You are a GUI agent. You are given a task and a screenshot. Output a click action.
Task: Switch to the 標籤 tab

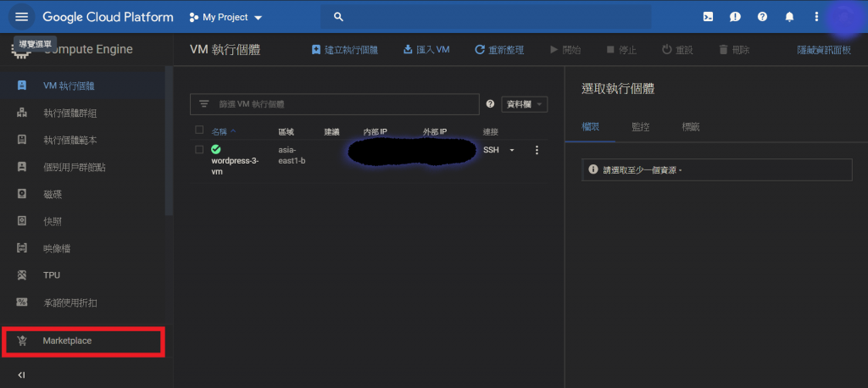[x=691, y=127]
